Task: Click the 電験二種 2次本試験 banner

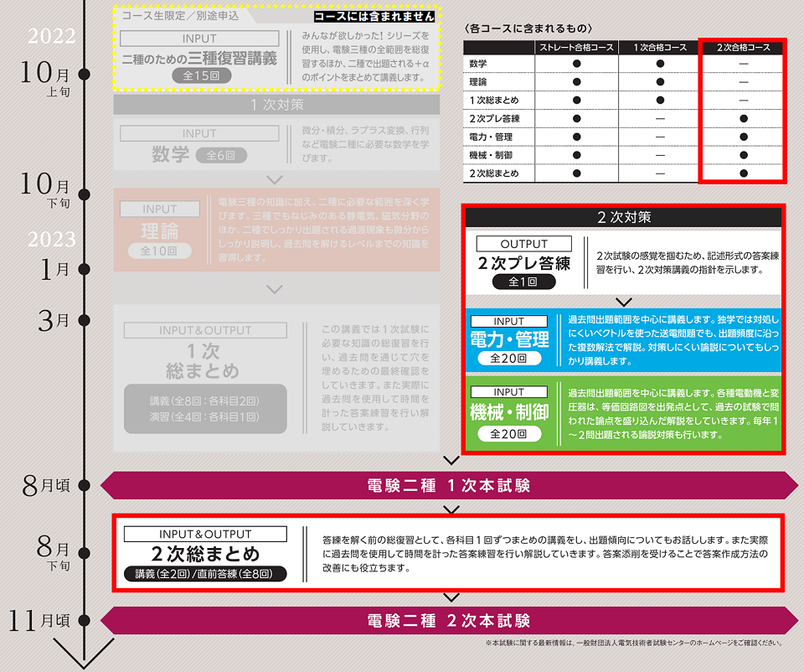Action: 450,621
